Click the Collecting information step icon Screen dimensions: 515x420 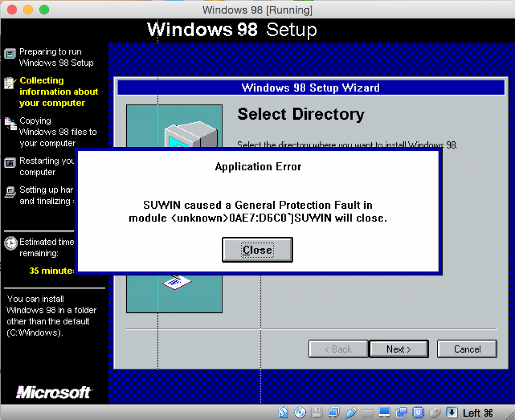tap(10, 82)
